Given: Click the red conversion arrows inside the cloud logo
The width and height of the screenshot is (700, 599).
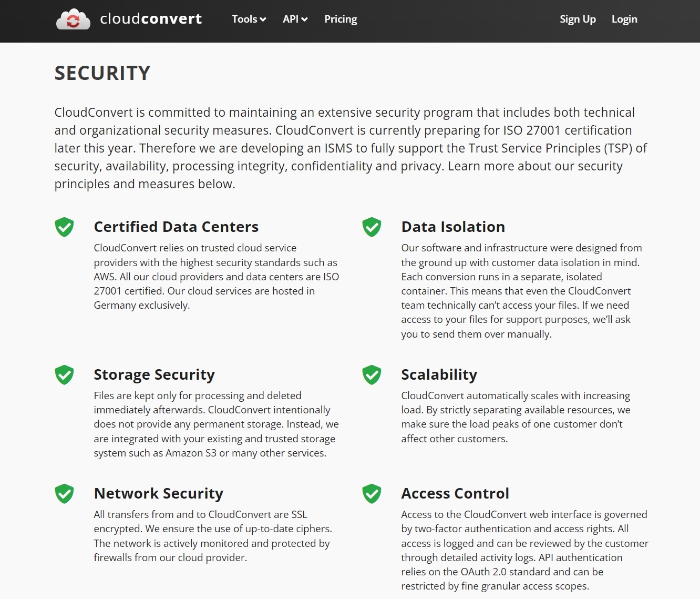Looking at the screenshot, I should tap(74, 21).
